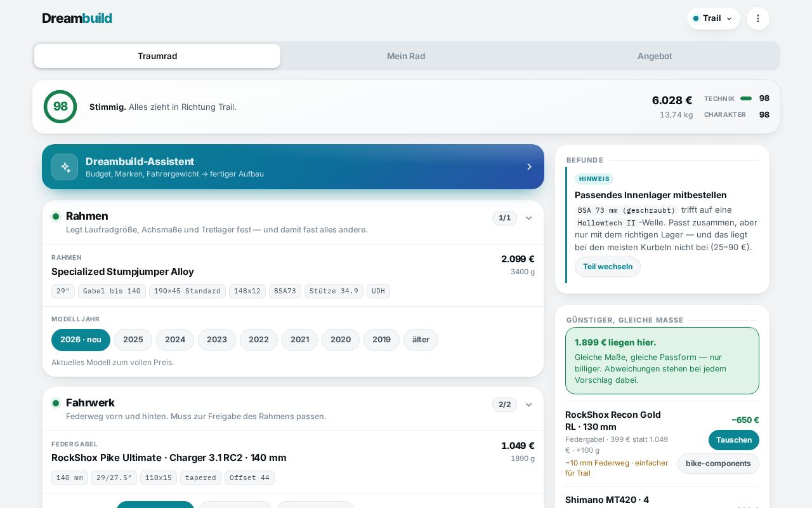Click the green 98 score ring

pos(60,107)
